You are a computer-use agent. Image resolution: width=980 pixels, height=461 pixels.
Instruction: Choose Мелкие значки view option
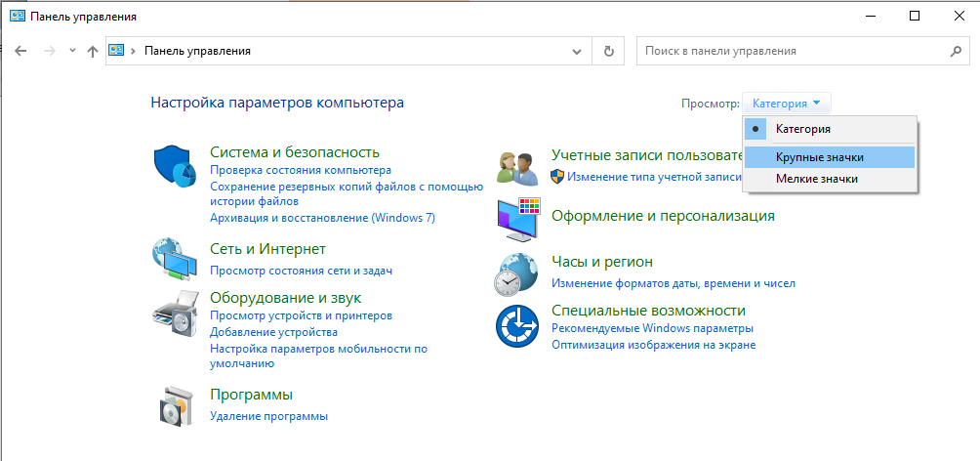[x=830, y=179]
